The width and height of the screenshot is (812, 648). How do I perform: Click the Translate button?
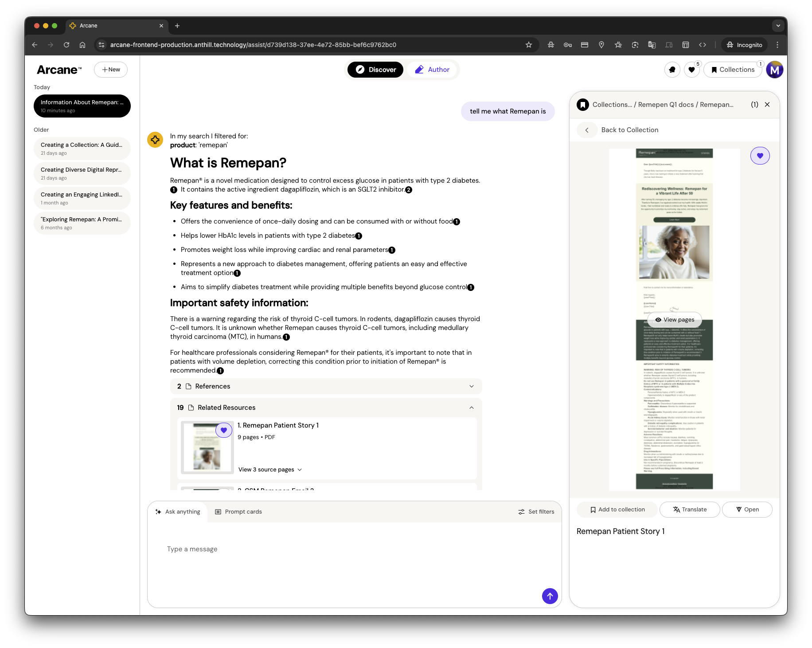coord(690,510)
